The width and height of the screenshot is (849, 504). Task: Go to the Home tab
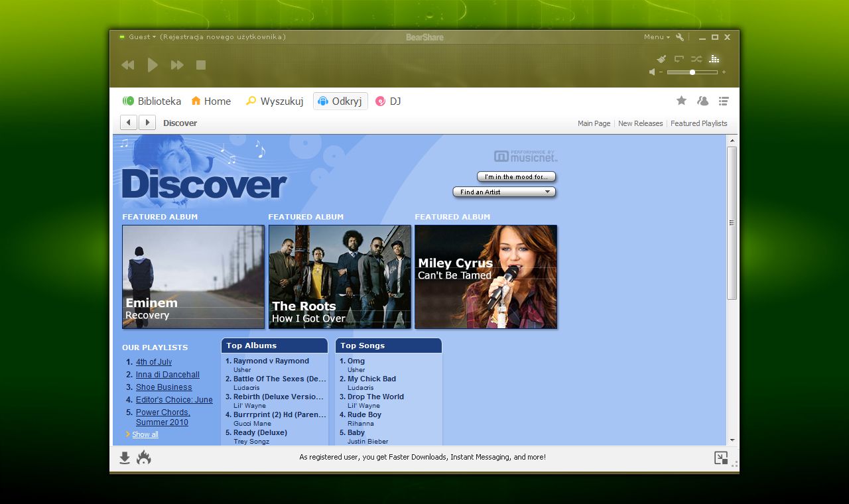click(211, 101)
